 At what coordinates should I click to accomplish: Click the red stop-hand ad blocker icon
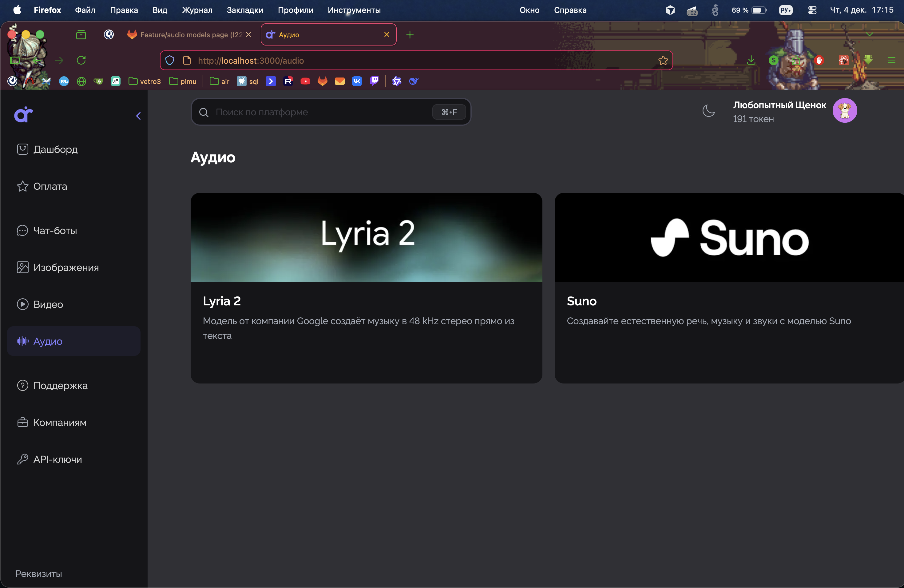pos(819,60)
